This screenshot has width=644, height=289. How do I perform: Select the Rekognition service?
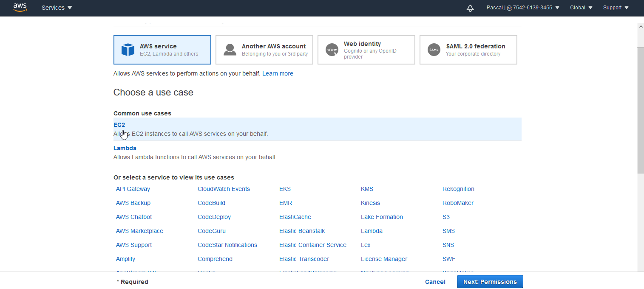pos(458,189)
